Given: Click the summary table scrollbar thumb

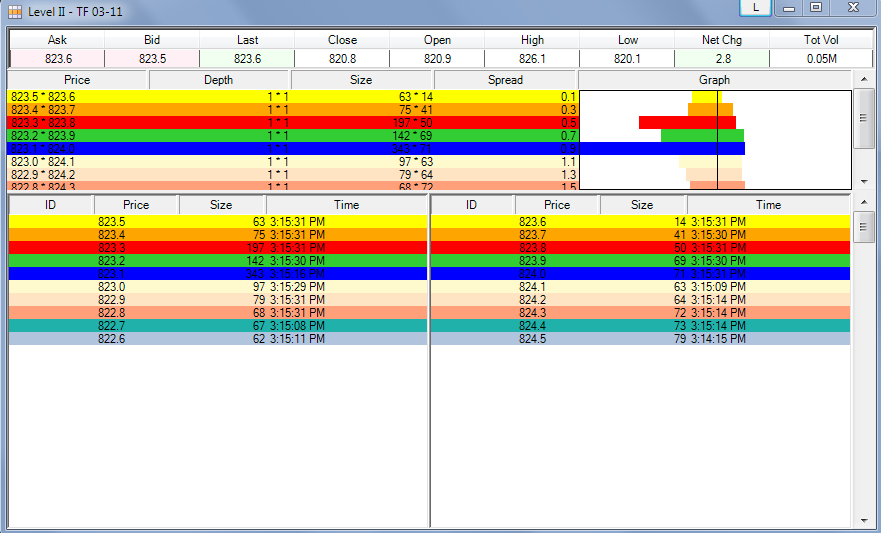Looking at the screenshot, I should [864, 118].
